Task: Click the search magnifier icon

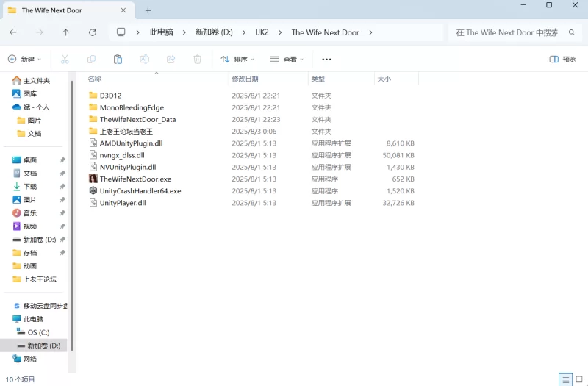Action: [572, 32]
